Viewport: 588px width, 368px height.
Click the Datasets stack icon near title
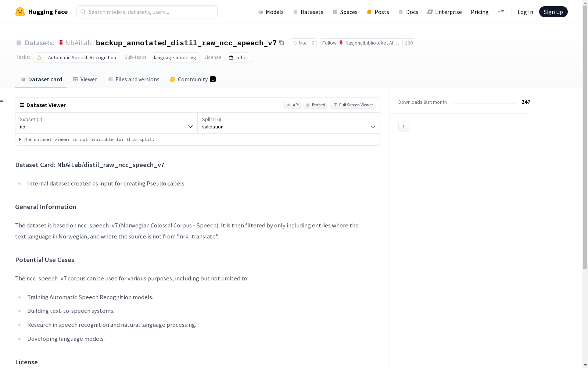tap(19, 43)
